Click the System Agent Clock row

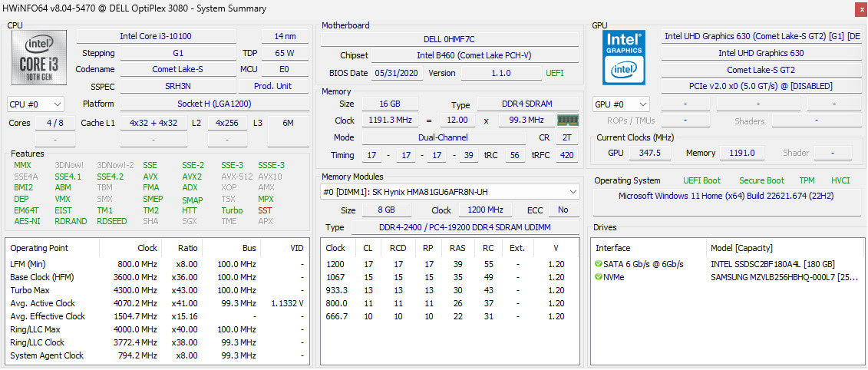(157, 355)
